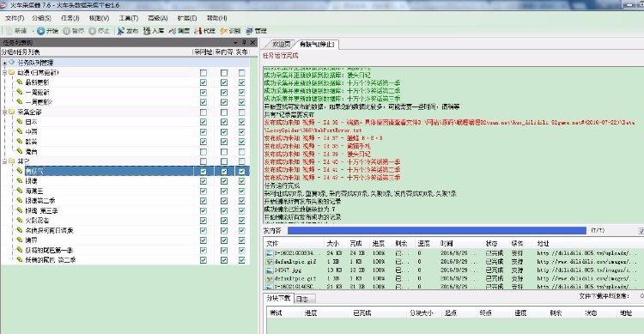Click the tag icon of task 日本
Image resolution: width=644 pixels, height=334 pixels.
[19, 122]
